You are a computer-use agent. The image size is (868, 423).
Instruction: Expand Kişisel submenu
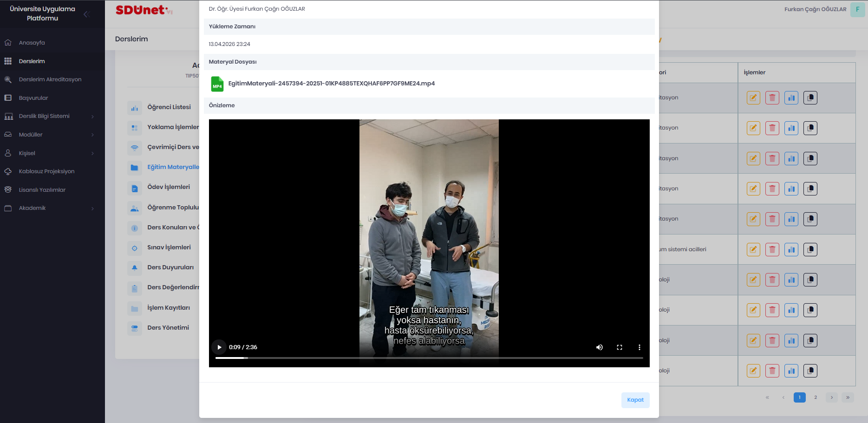92,153
